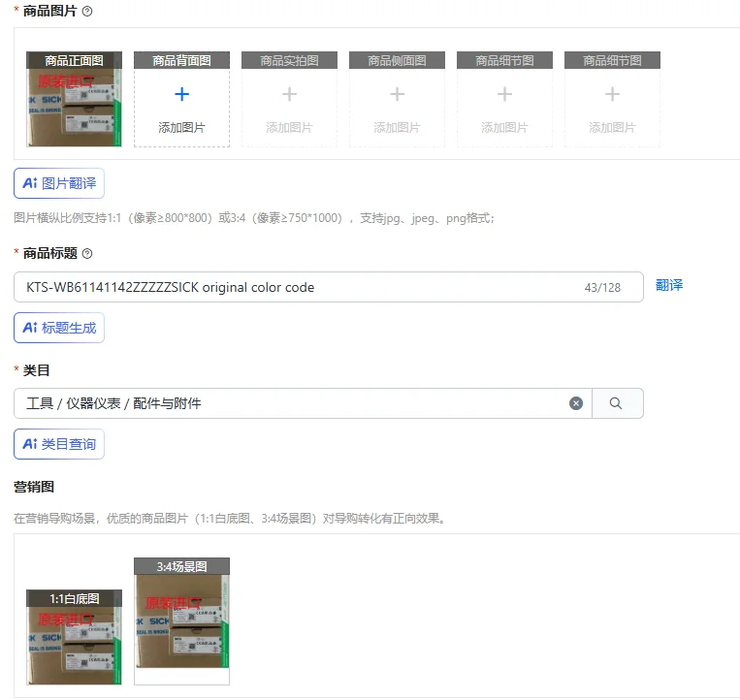This screenshot has height=700, width=740.
Task: Click the help icon next to 商品图片
Action: [x=87, y=12]
